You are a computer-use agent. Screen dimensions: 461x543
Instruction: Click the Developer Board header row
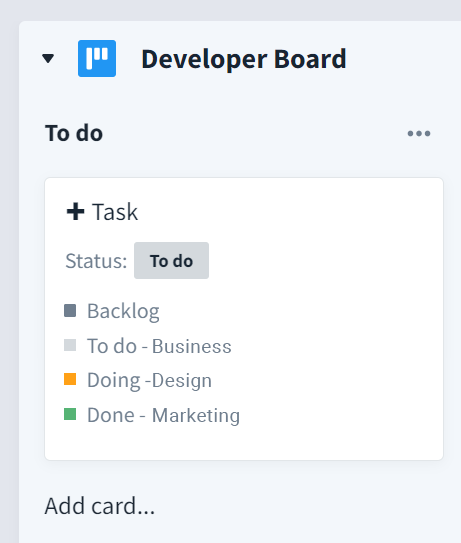[x=240, y=59]
